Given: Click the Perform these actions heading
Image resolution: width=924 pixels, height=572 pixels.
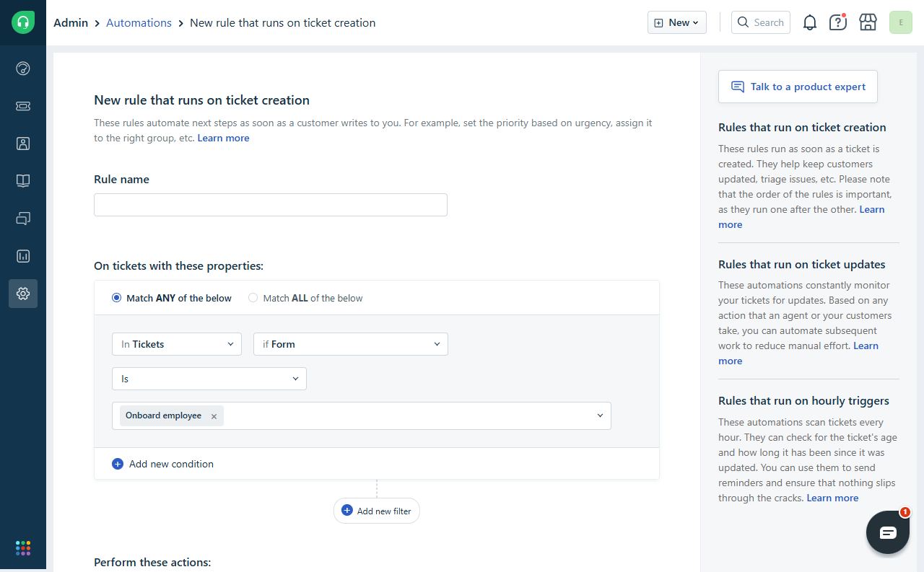Looking at the screenshot, I should click(x=152, y=562).
